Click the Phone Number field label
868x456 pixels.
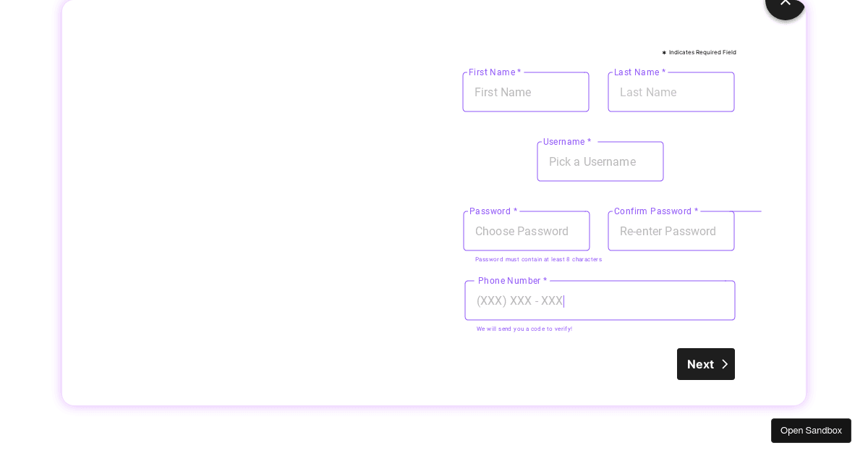(510, 281)
